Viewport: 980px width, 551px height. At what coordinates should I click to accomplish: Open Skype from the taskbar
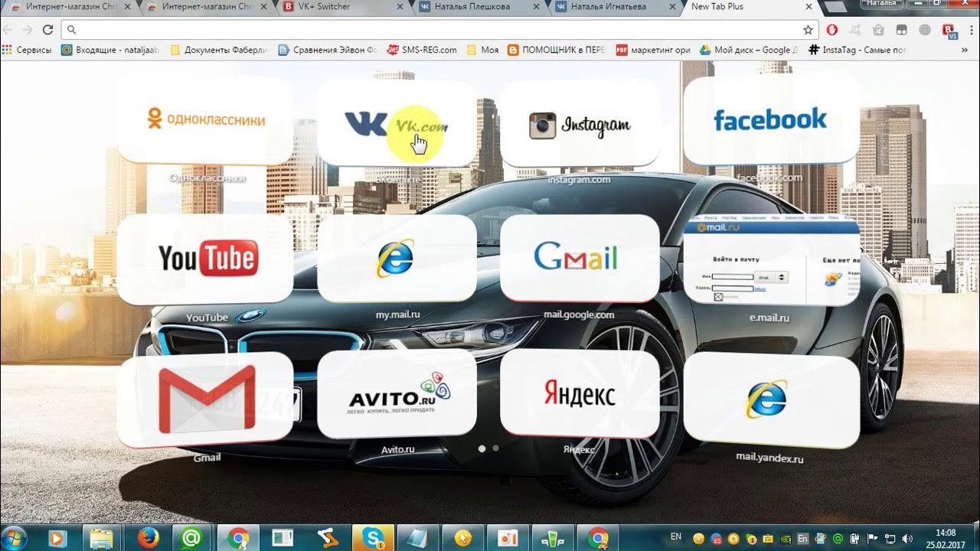click(373, 538)
